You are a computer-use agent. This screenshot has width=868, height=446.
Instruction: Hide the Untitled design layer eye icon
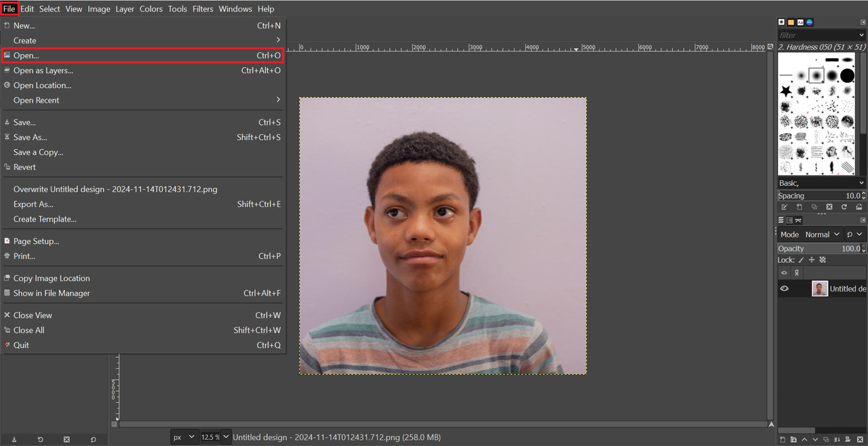point(784,289)
